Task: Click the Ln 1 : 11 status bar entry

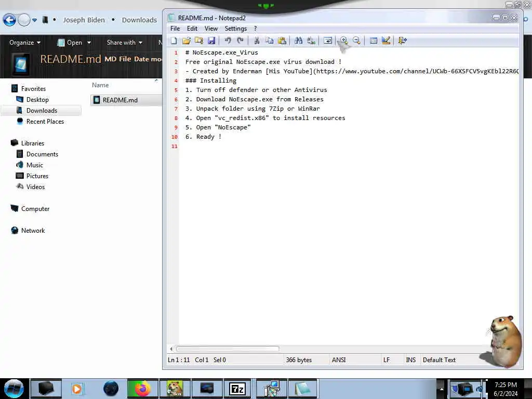Action: click(179, 360)
